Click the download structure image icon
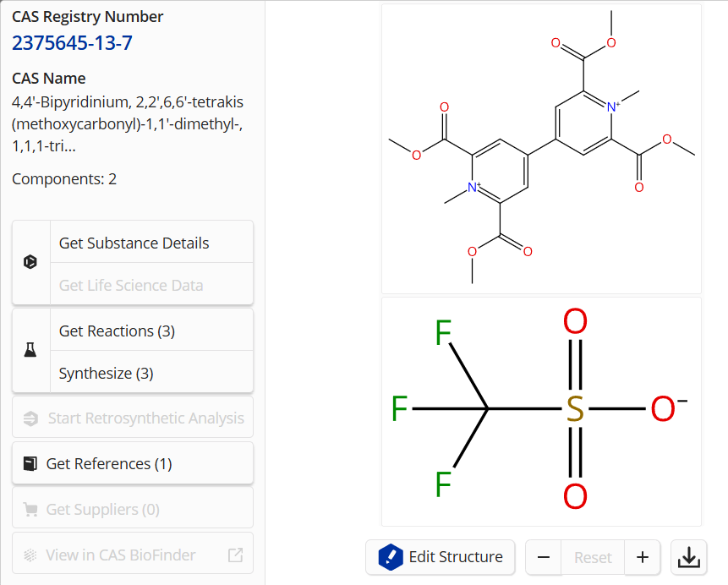728x585 pixels. 688,557
